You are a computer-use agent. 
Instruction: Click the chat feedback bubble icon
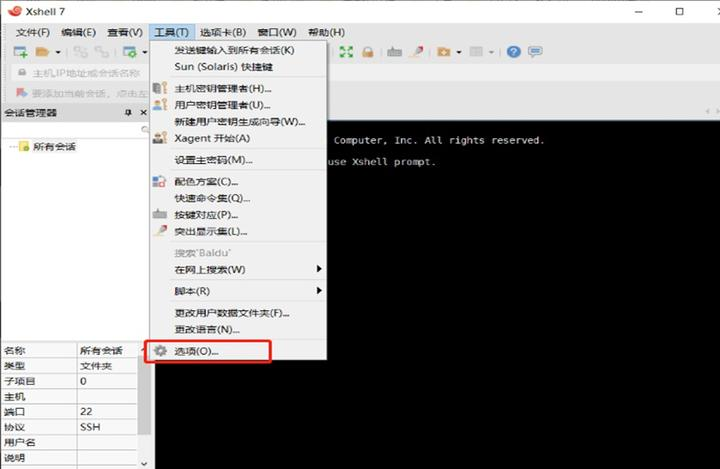click(x=535, y=52)
